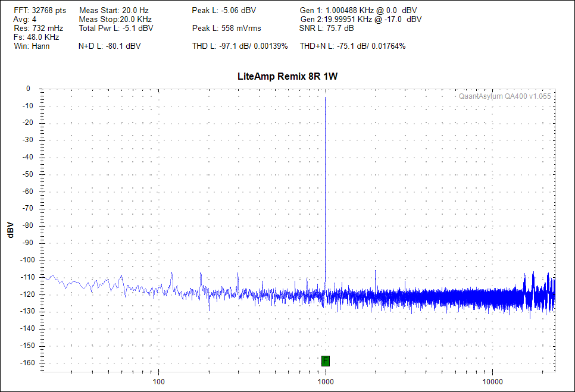575x392 pixels.
Task: Click the FFT: 32768 pts readout
Action: [40, 10]
